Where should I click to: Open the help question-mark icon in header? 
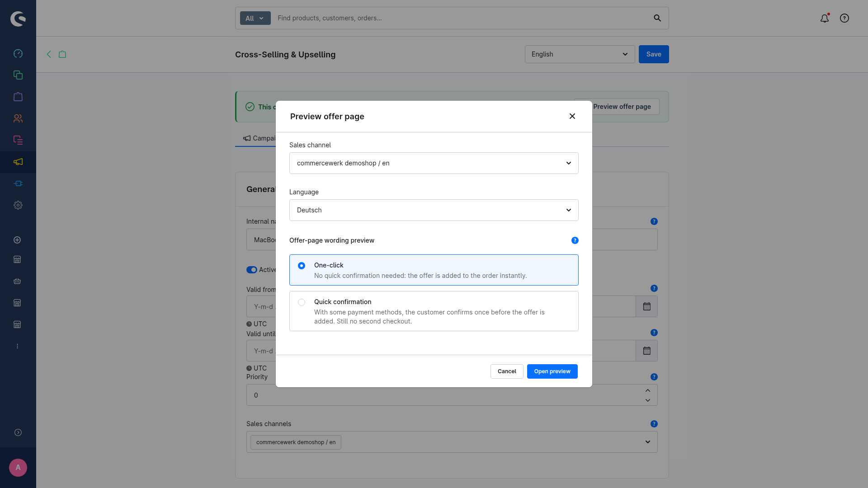[x=844, y=18]
